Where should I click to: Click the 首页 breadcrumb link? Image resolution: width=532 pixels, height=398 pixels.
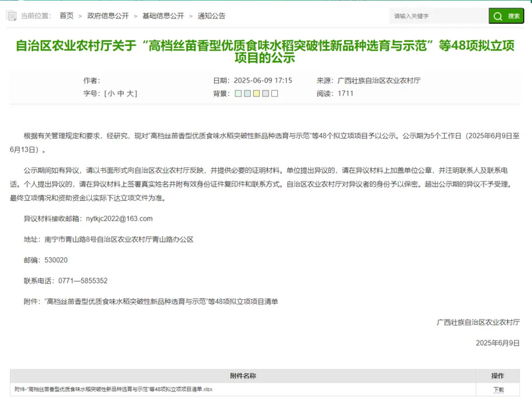click(66, 15)
